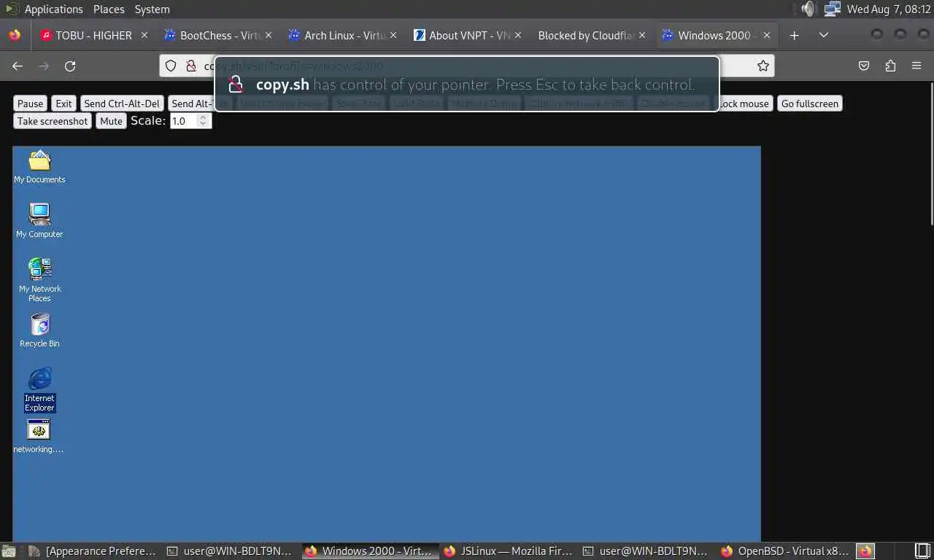Open the My Documents desktop icon
The height and width of the screenshot is (560, 934).
tap(39, 166)
